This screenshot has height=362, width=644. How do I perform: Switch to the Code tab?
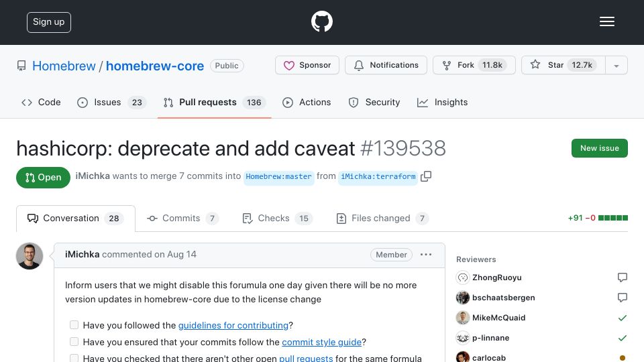tap(41, 102)
